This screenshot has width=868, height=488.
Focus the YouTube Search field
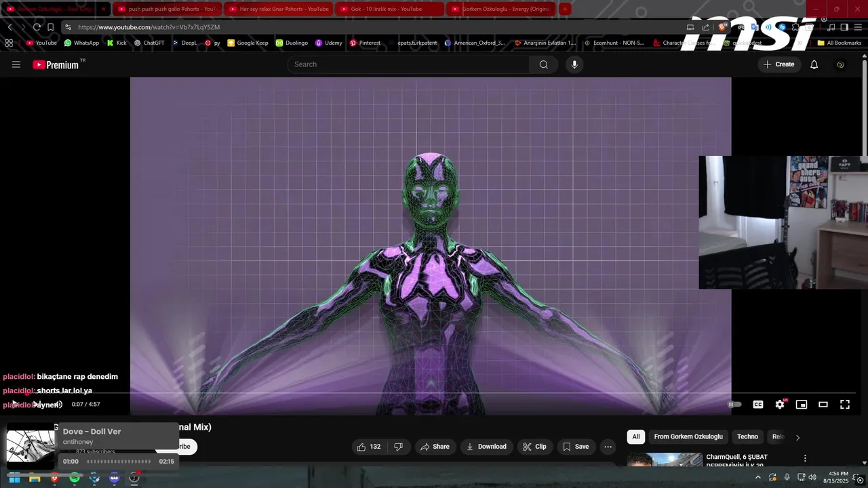[x=408, y=64]
